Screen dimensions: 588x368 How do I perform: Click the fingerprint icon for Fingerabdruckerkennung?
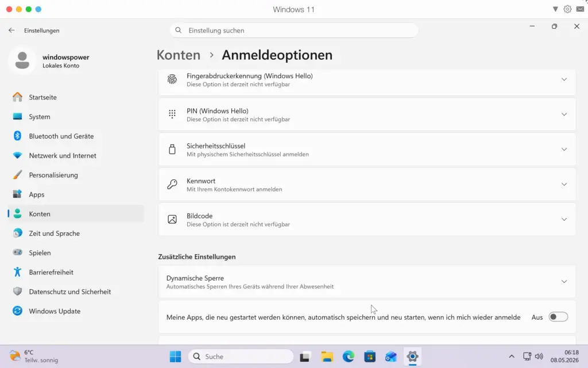172,79
